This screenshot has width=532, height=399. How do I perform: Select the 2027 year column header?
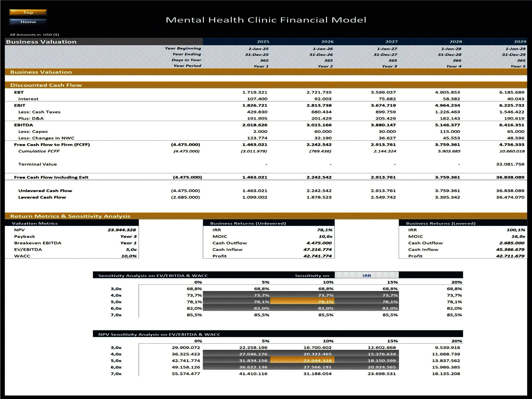[x=391, y=42]
